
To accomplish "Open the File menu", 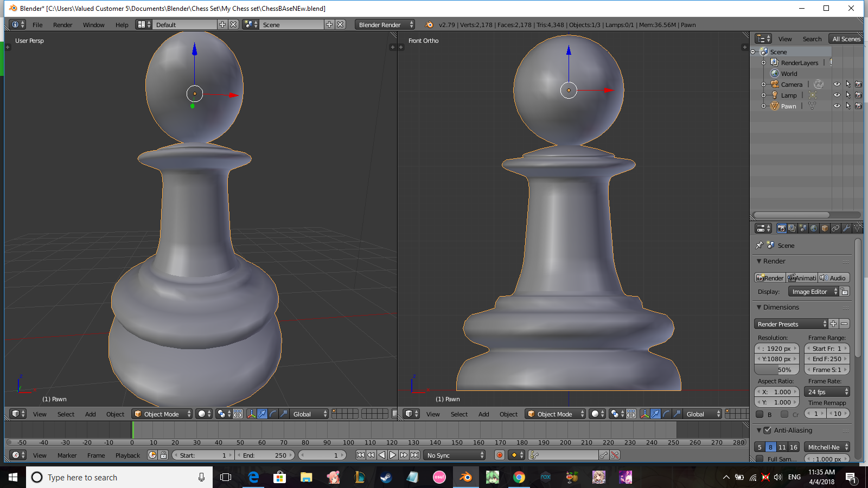I will [37, 24].
